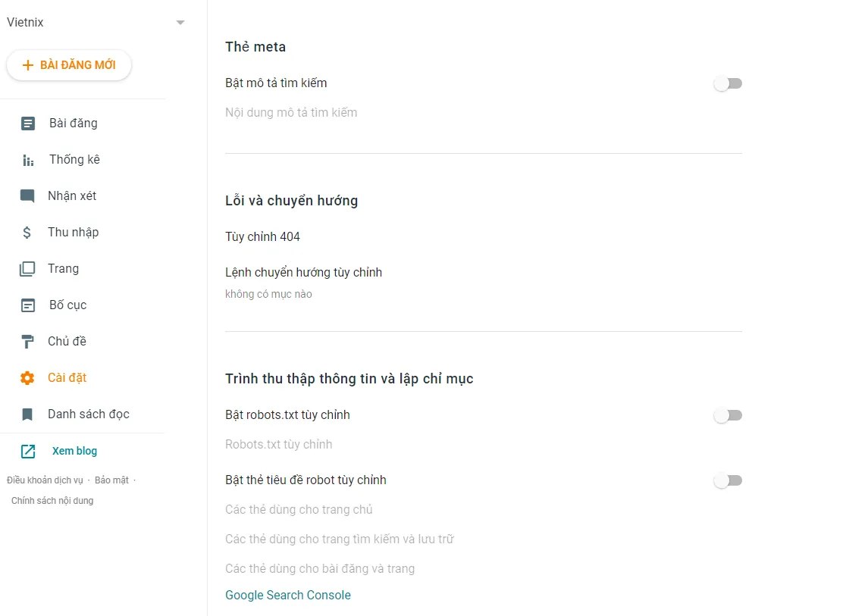
Task: Expand the Vietnix blog selector dropdown
Action: pyautogui.click(x=180, y=23)
